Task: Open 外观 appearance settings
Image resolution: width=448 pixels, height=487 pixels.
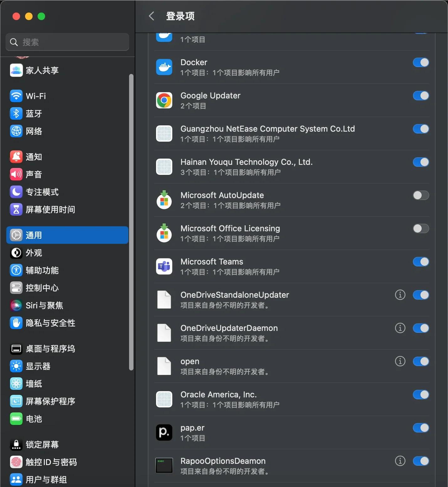Action: pyautogui.click(x=67, y=253)
